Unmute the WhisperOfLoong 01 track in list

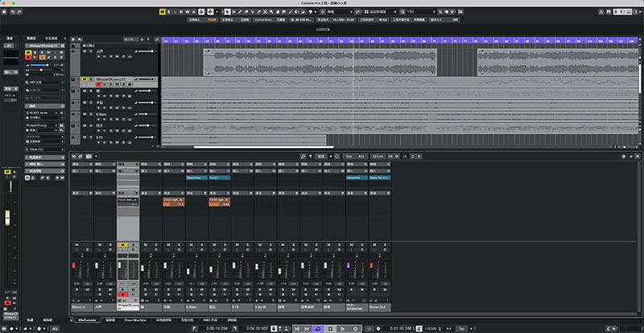click(85, 79)
